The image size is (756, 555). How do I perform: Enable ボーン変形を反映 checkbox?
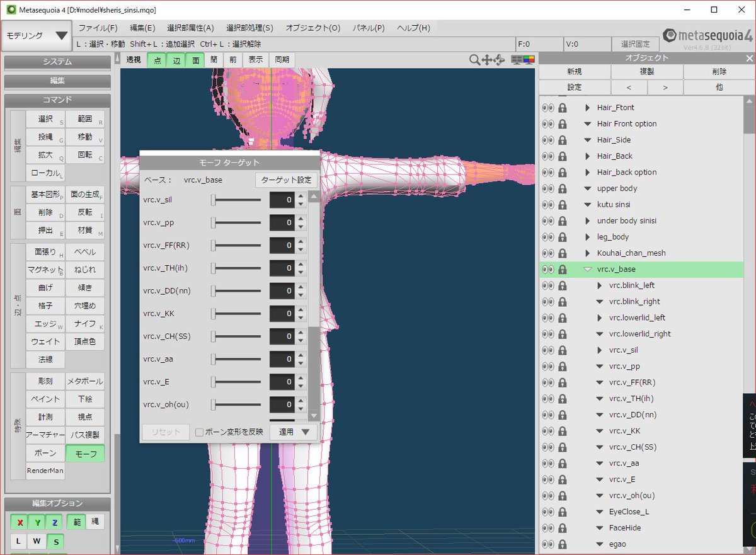[199, 432]
